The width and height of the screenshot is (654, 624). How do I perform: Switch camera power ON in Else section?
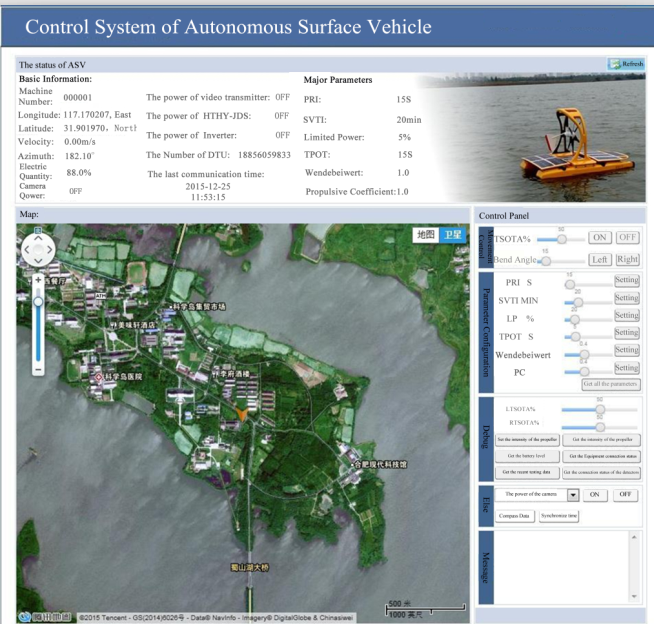tap(594, 494)
